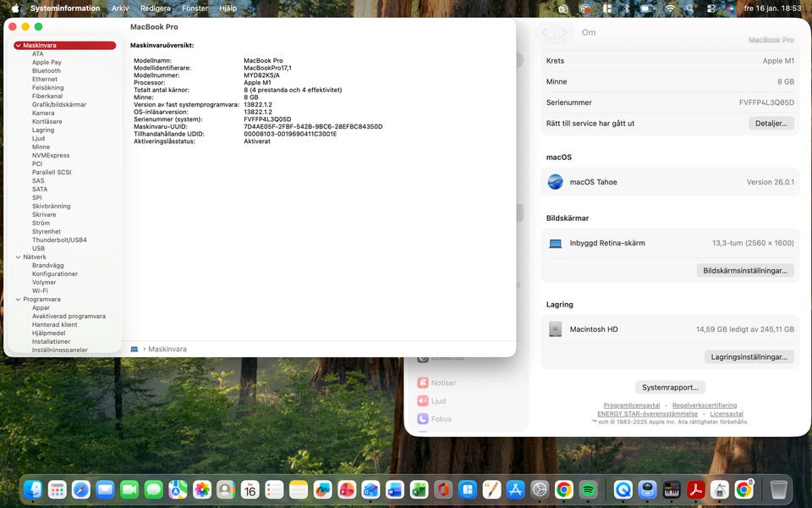Image resolution: width=812 pixels, height=508 pixels.
Task: Open the Arkiv menu
Action: point(120,8)
